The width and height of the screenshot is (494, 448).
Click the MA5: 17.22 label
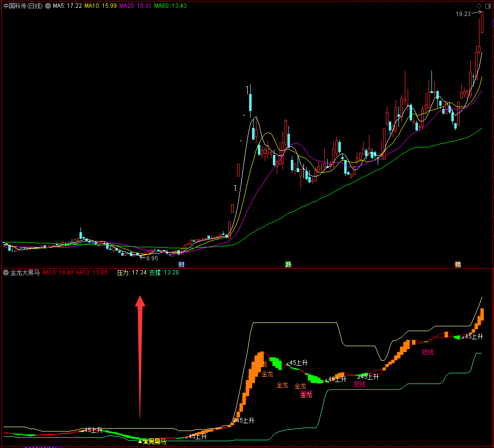[67, 6]
